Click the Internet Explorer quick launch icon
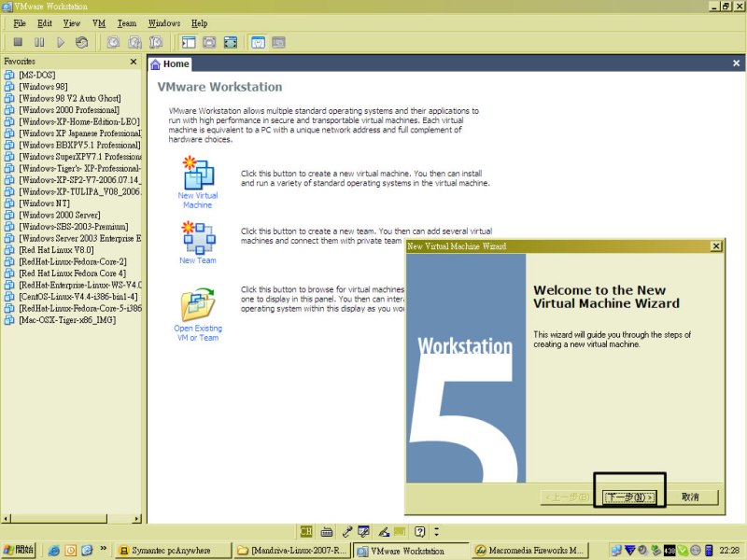Screen dimensions: 747x560 point(54,551)
